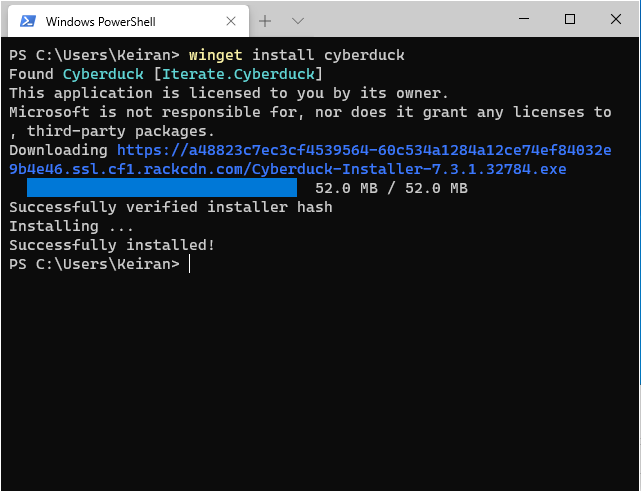
Task: Click the yellow winget command word
Action: click(x=215, y=55)
